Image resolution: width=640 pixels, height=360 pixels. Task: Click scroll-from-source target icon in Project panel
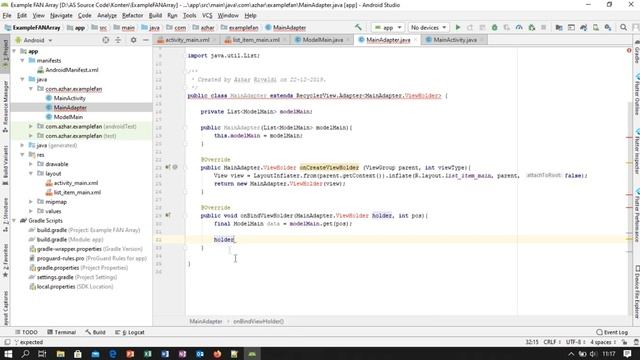click(x=106, y=40)
